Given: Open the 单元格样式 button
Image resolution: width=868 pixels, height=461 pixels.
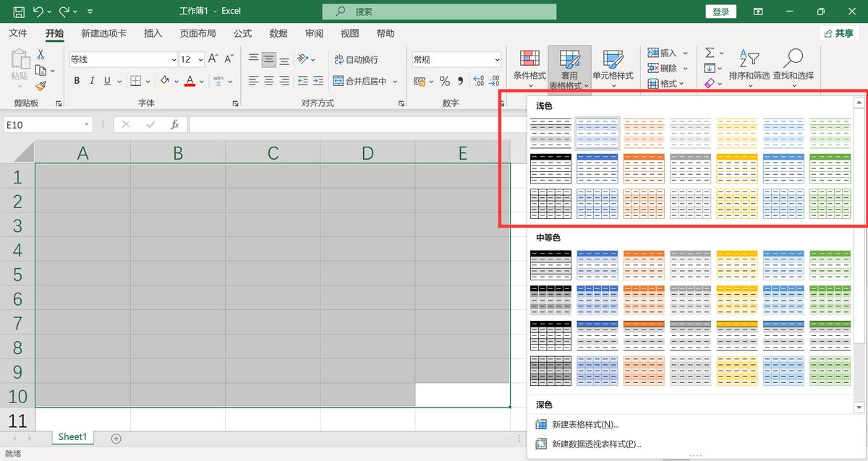Looking at the screenshot, I should tap(613, 69).
